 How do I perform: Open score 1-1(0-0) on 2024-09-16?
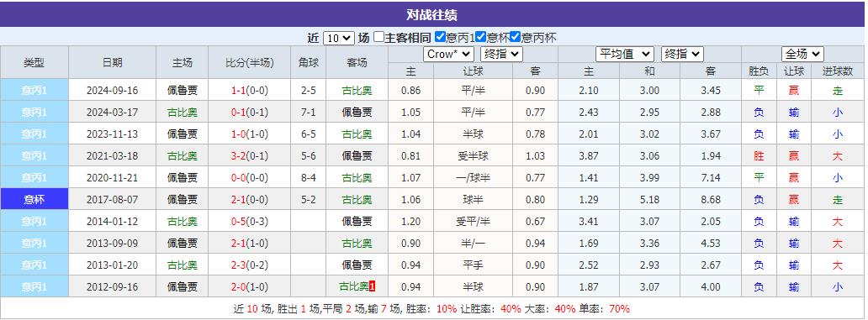click(249, 90)
